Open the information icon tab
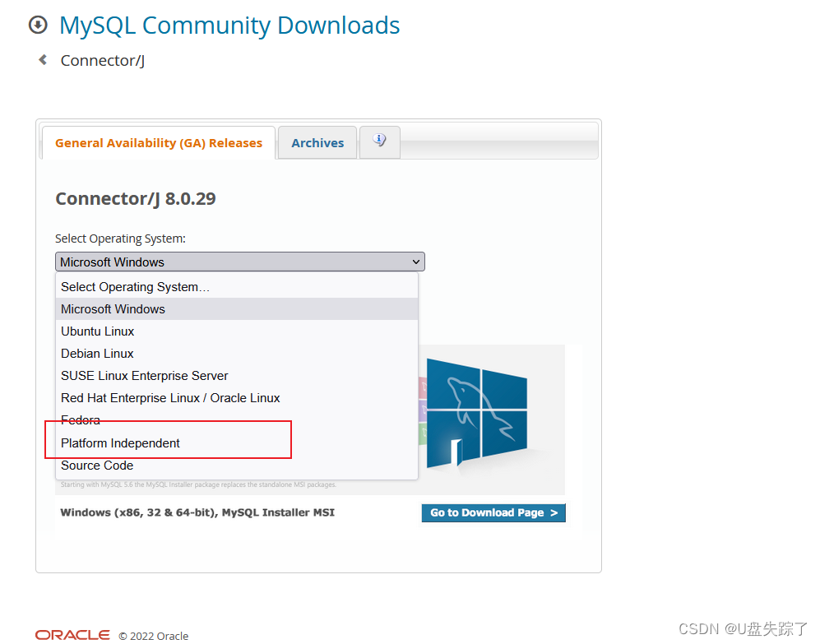 (x=380, y=141)
